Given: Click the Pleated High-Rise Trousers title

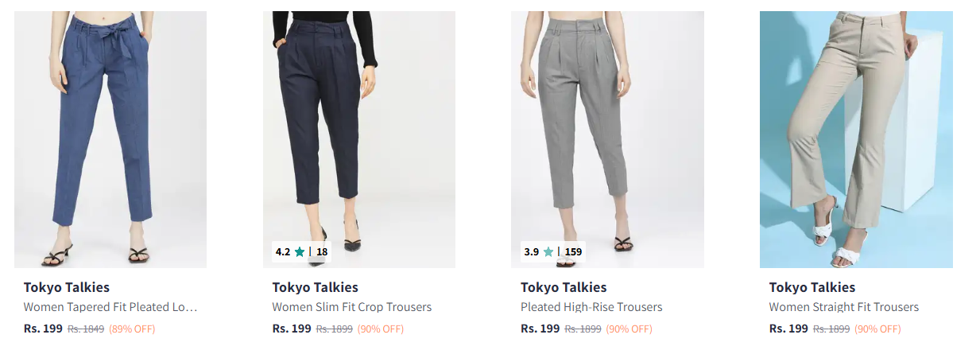Looking at the screenshot, I should point(591,307).
